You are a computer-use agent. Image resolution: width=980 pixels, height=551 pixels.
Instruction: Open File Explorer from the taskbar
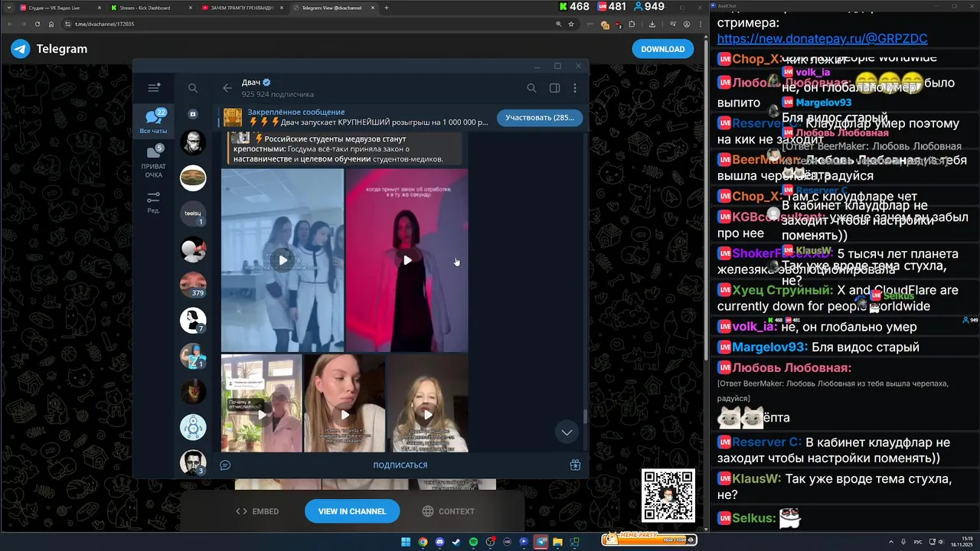[558, 542]
